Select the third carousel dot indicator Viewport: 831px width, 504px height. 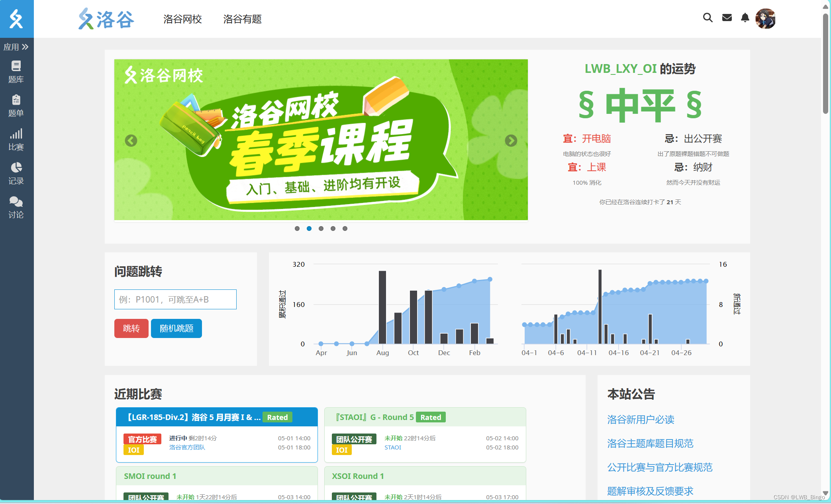coord(321,229)
